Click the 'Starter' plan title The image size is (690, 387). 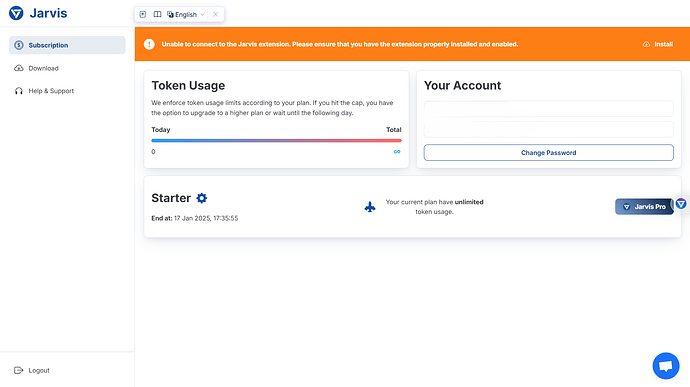point(171,198)
